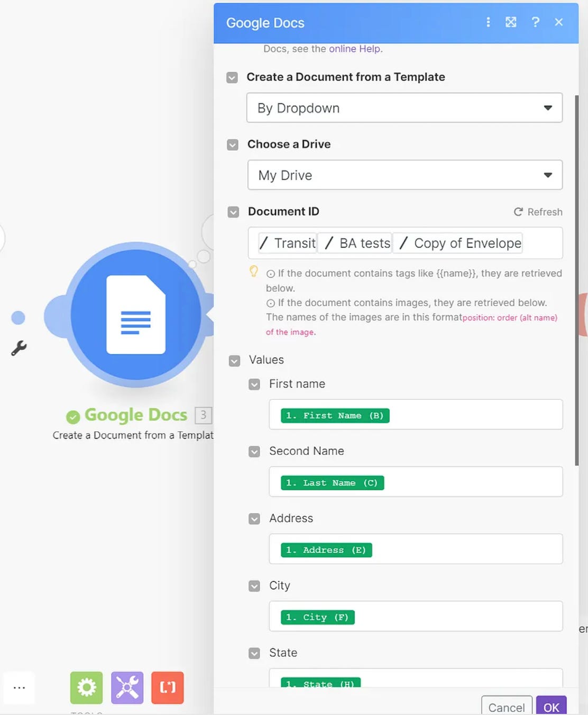The width and height of the screenshot is (588, 715).
Task: Refresh the Document ID list
Action: click(x=538, y=212)
